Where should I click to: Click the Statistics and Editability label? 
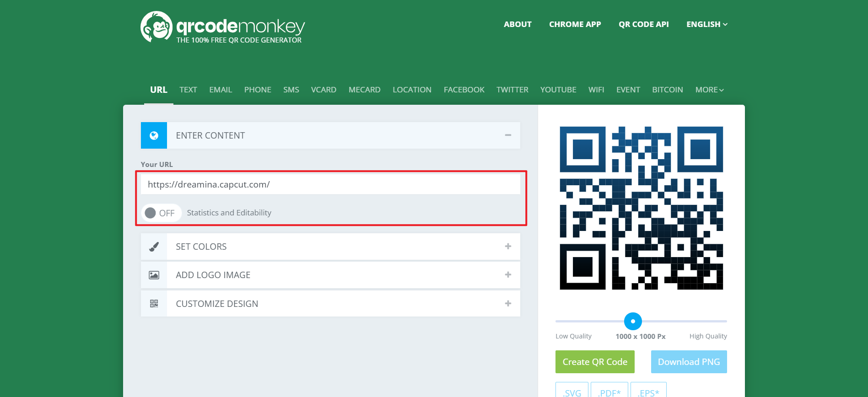pyautogui.click(x=229, y=213)
